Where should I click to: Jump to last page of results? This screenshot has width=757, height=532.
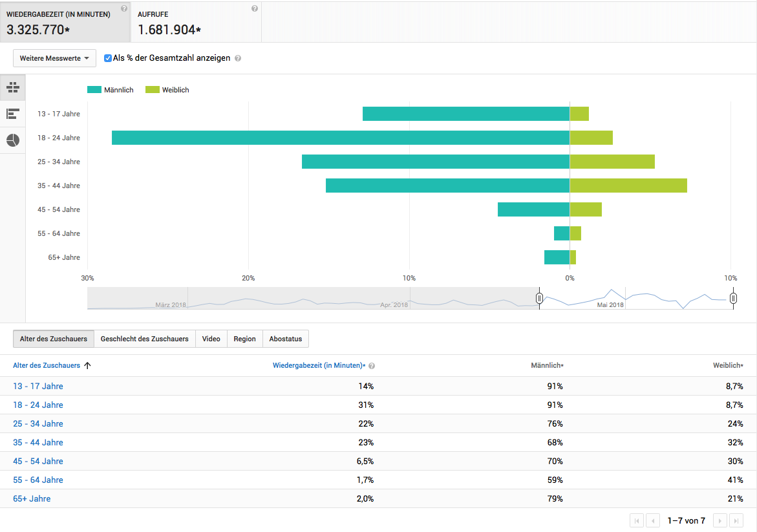point(736,520)
